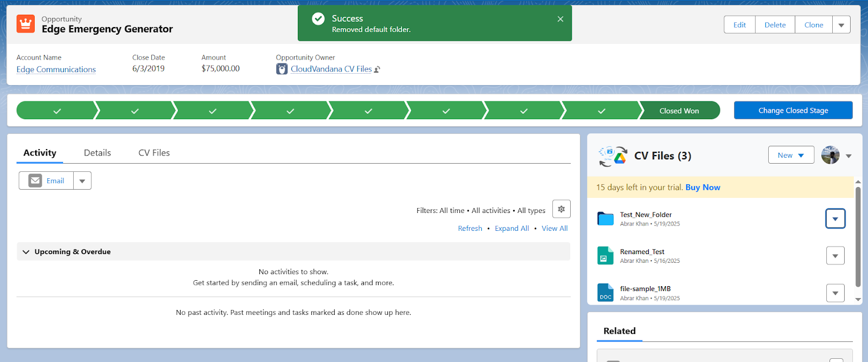Click the Expand All link
Screen dimensions: 868x362
pos(512,228)
